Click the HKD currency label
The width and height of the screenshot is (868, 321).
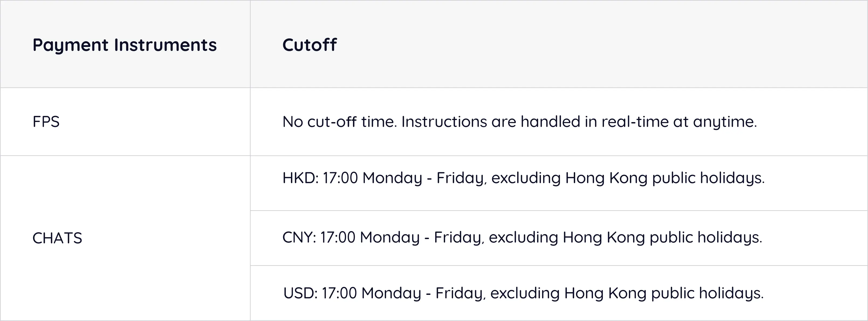coord(299,178)
